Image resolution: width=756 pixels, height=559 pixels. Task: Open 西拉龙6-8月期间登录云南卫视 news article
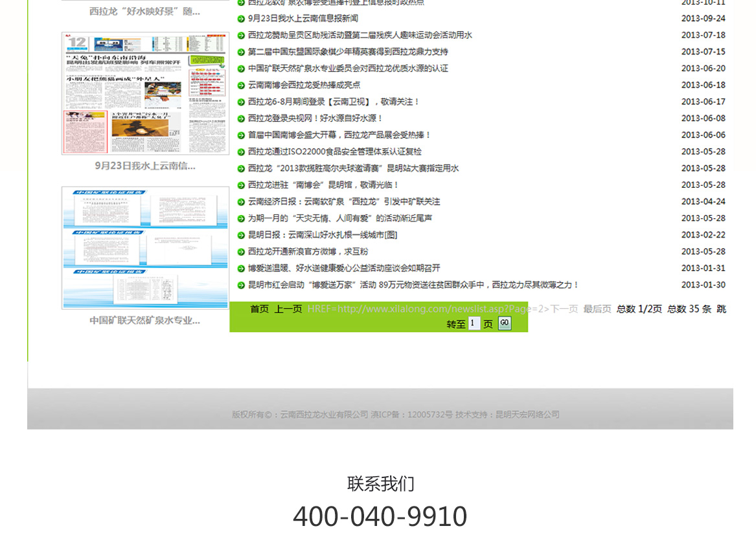[334, 102]
